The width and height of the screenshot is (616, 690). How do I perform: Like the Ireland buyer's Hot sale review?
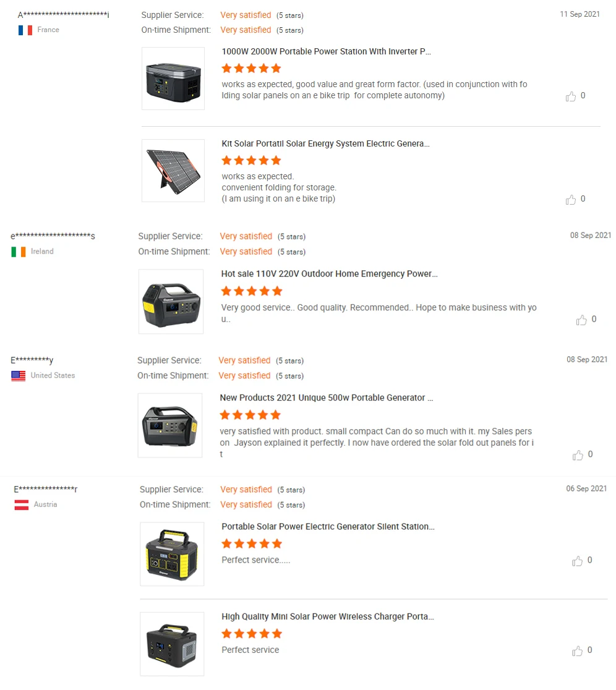(581, 320)
